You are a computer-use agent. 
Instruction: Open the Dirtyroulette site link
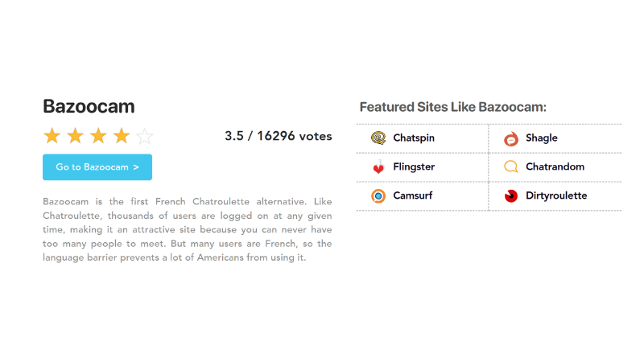556,196
